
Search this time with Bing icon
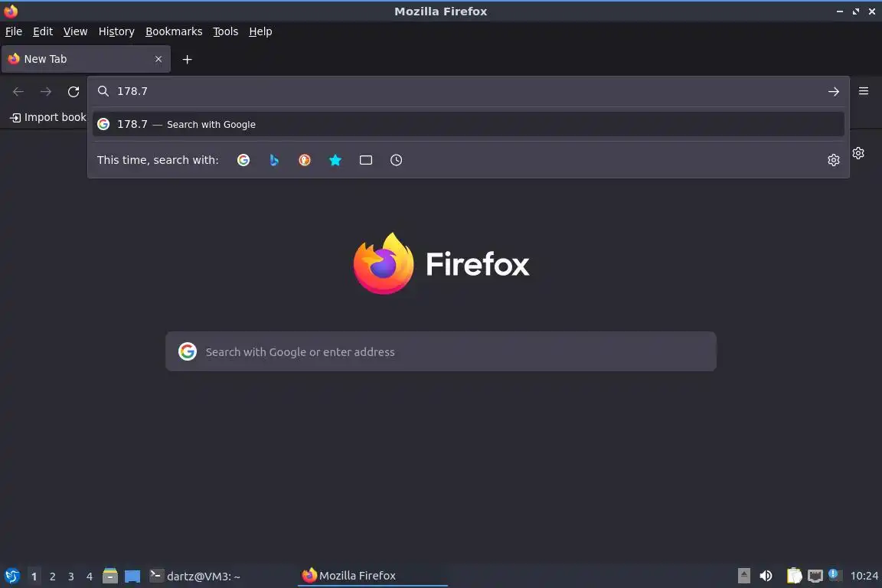(274, 160)
